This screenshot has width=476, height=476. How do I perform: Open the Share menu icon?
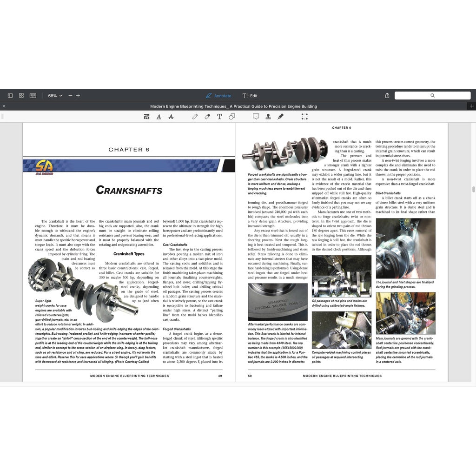click(387, 95)
